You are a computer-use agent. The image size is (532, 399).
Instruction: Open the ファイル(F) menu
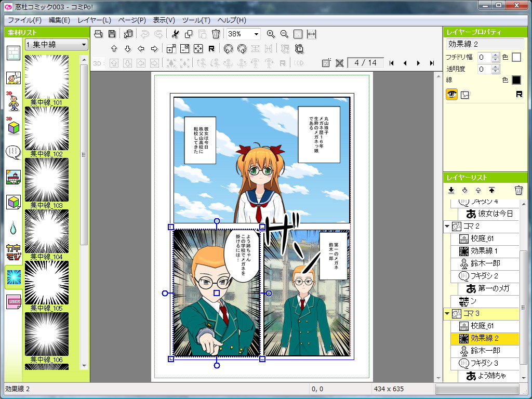pos(24,20)
